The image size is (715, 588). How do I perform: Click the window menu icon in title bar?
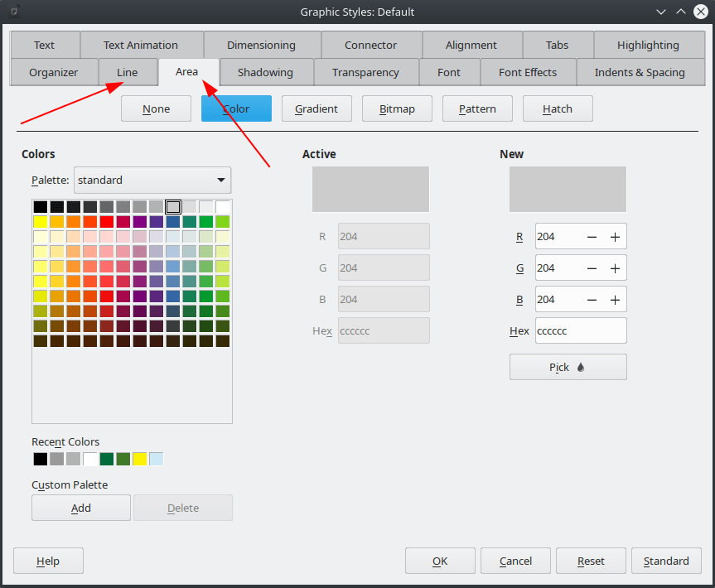[x=14, y=12]
